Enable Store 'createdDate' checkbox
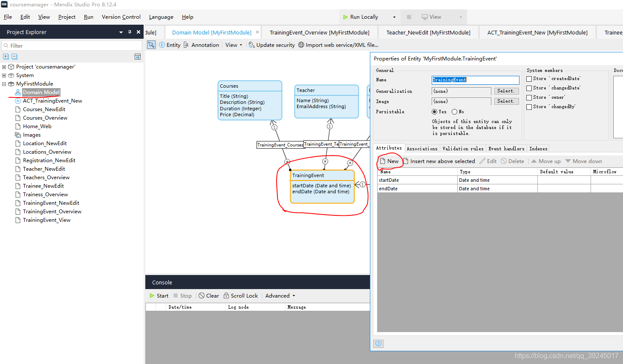The image size is (623, 364). 529,79
